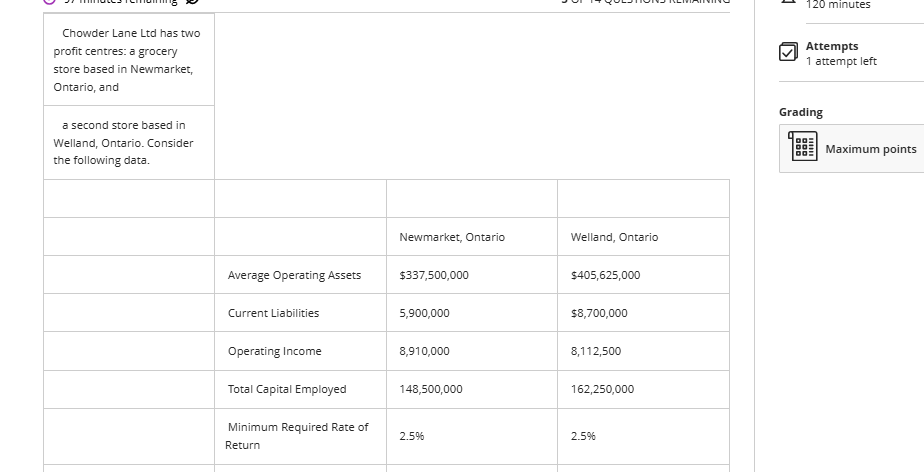
Task: Click the 'Welland, Ontario' column header
Action: click(x=614, y=237)
